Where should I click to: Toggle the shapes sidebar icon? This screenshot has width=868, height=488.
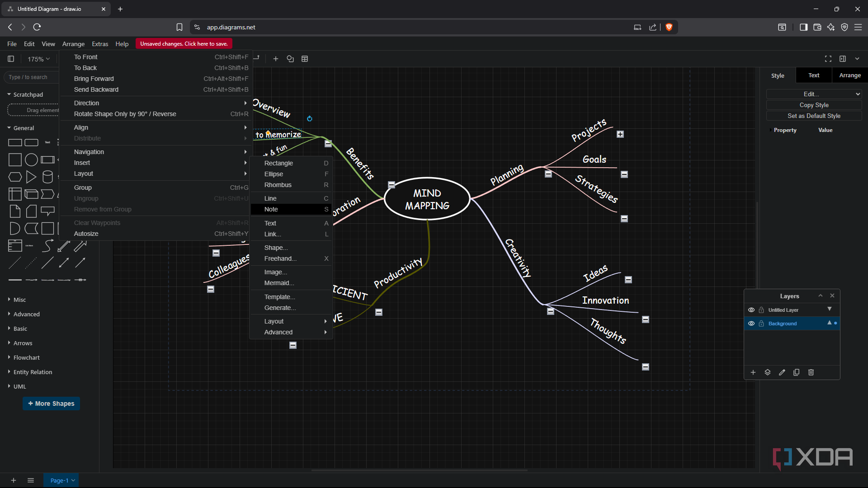pyautogui.click(x=11, y=59)
